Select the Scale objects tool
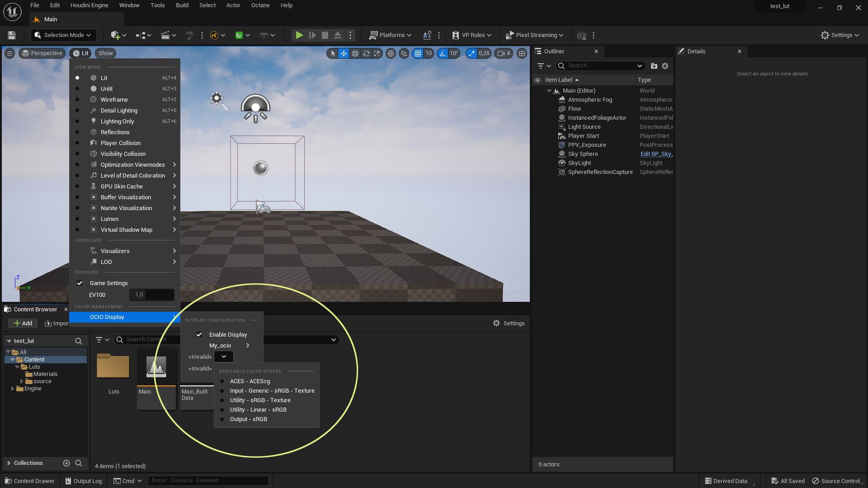Image resolution: width=868 pixels, height=488 pixels. (x=377, y=53)
